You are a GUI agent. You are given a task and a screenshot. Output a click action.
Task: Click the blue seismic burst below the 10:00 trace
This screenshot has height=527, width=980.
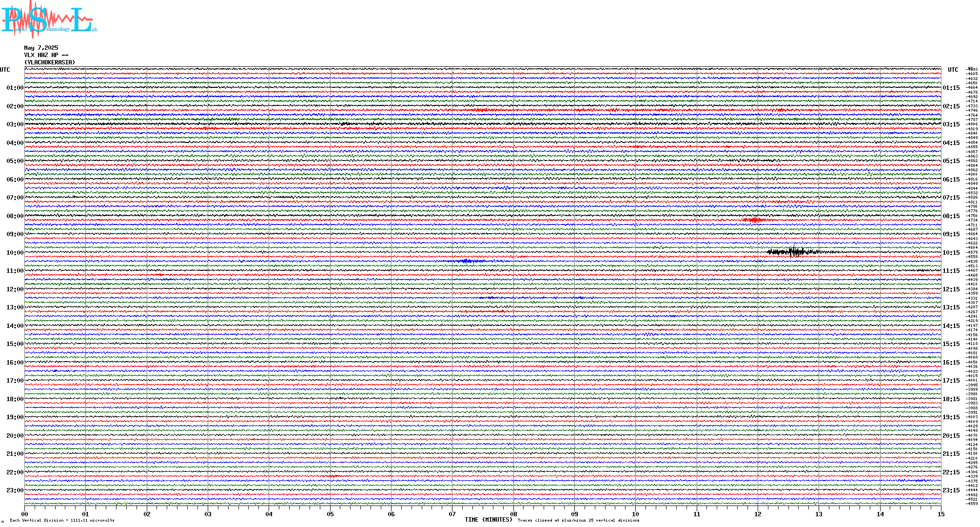click(x=467, y=261)
